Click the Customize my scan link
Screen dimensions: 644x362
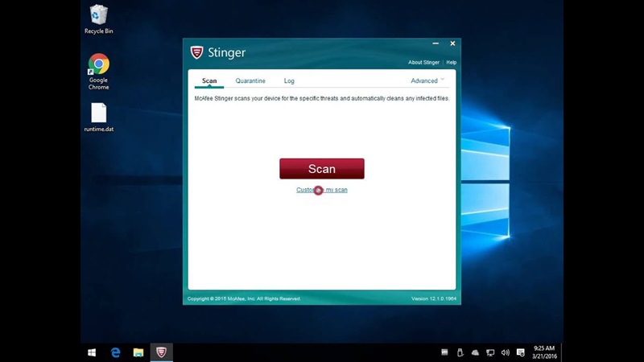[x=322, y=190]
